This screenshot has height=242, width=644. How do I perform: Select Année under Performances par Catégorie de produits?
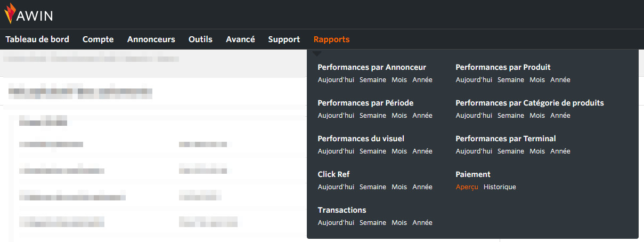pos(560,116)
